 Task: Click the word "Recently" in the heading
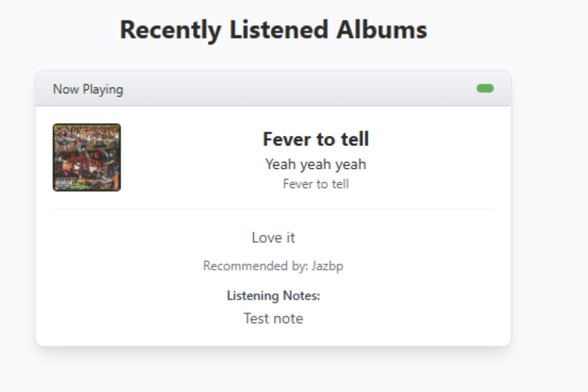click(170, 30)
